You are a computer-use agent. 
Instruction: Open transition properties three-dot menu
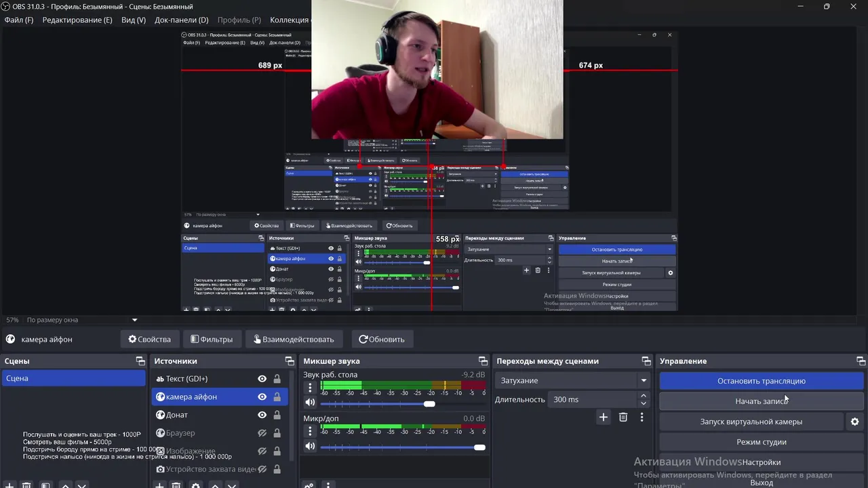click(x=642, y=417)
